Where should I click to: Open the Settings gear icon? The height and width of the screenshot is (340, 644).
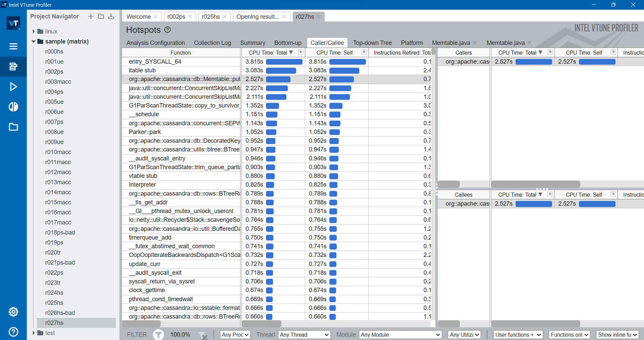click(13, 312)
